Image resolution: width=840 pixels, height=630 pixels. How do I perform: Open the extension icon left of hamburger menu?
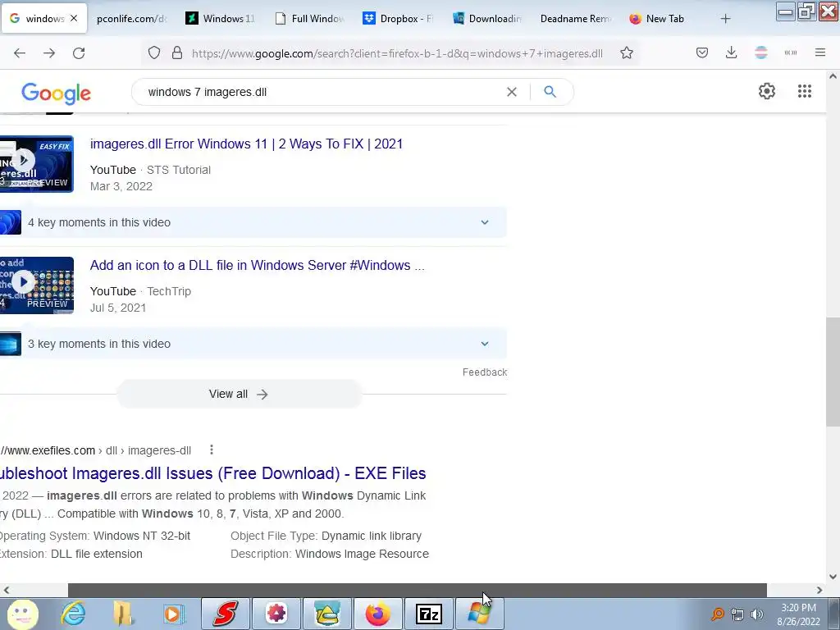pos(791,53)
